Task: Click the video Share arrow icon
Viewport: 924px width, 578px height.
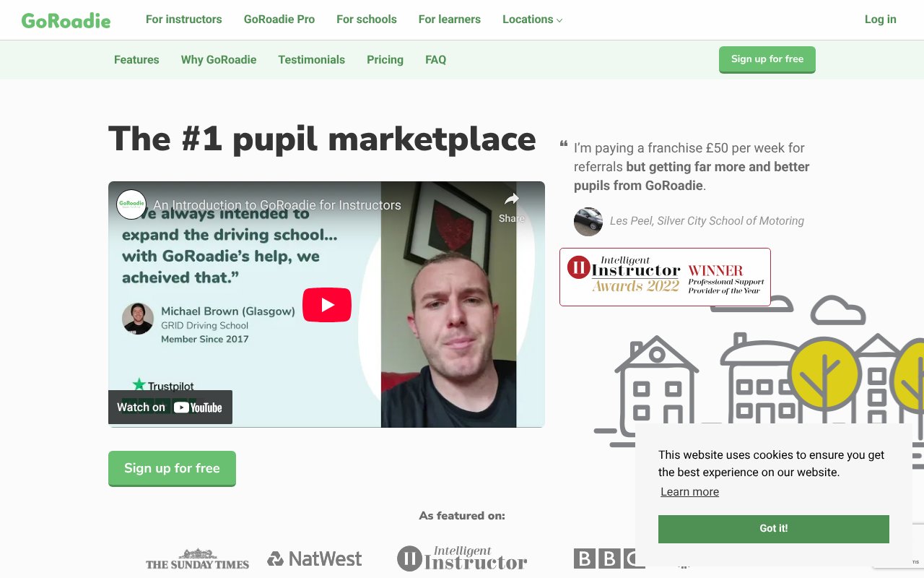Action: pyautogui.click(x=511, y=199)
